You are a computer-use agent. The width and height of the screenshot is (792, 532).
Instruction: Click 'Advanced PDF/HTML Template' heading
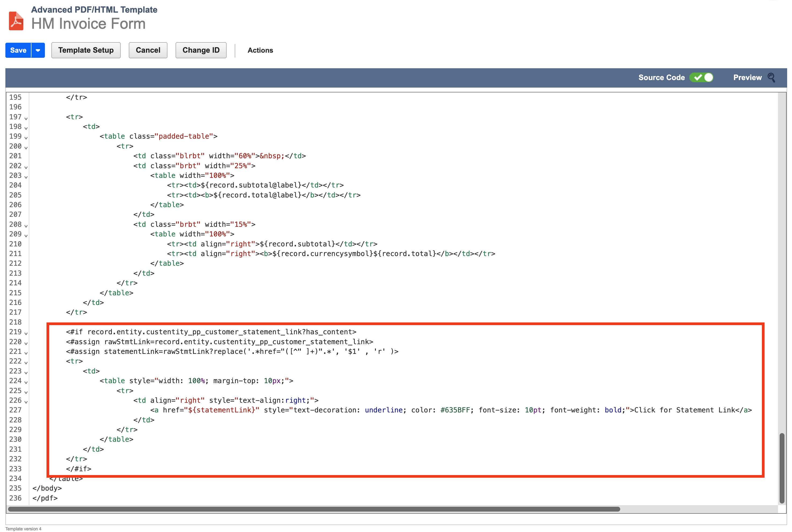[94, 9]
